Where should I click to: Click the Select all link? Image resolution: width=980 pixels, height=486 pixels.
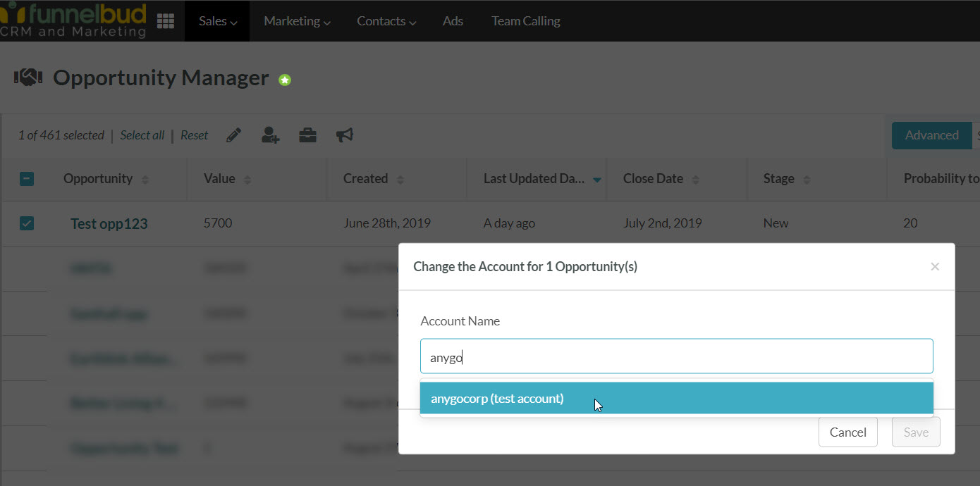coord(142,135)
